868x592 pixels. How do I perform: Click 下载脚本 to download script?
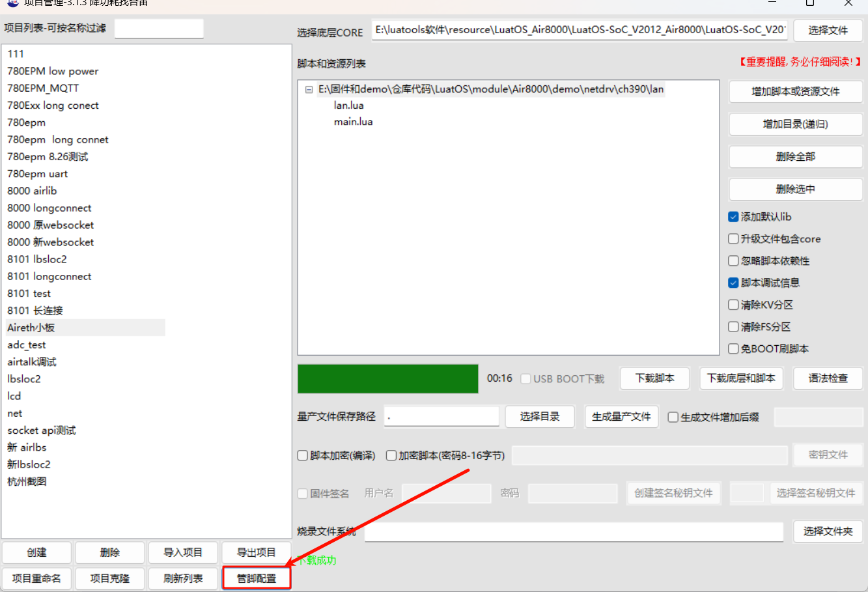coord(655,378)
